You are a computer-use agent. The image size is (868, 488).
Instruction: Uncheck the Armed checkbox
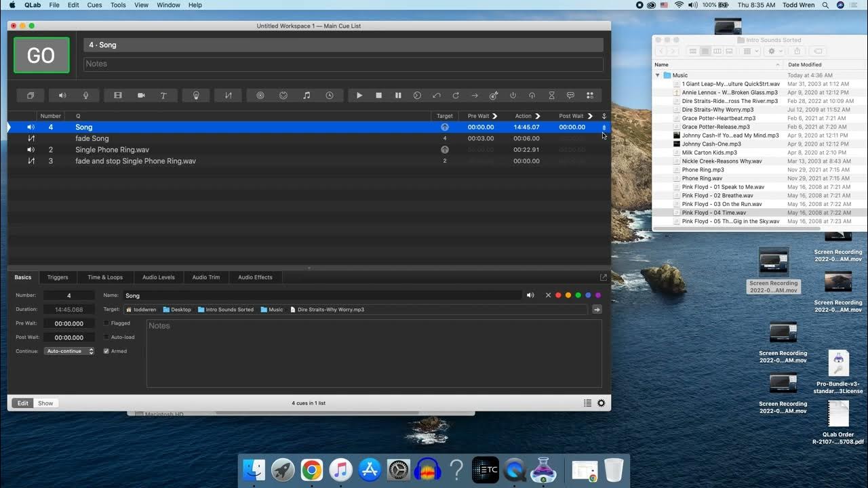106,351
